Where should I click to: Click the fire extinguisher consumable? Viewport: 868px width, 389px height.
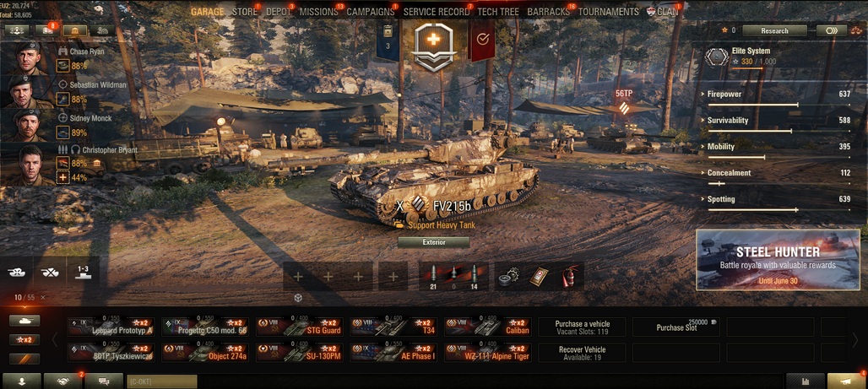click(x=568, y=276)
